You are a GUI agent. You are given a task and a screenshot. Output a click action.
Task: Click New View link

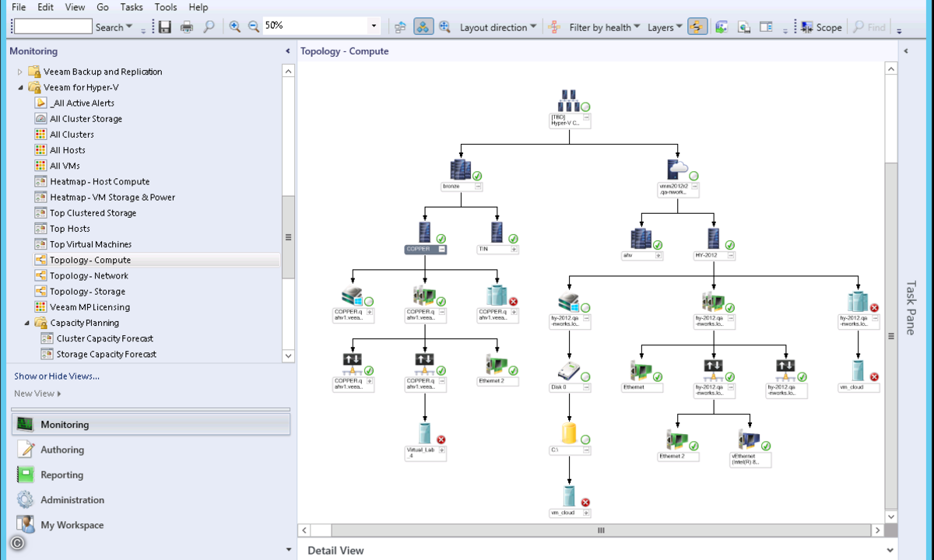tap(37, 394)
